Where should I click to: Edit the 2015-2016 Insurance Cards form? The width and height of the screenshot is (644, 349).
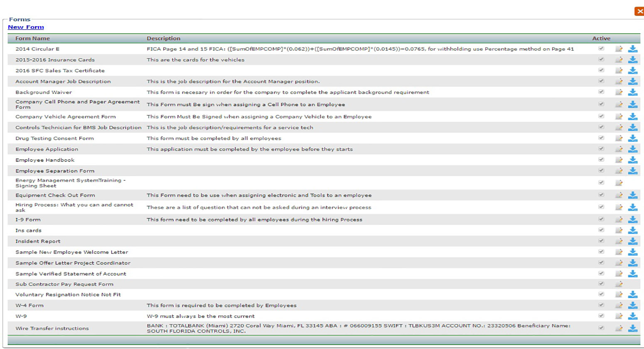tap(619, 60)
